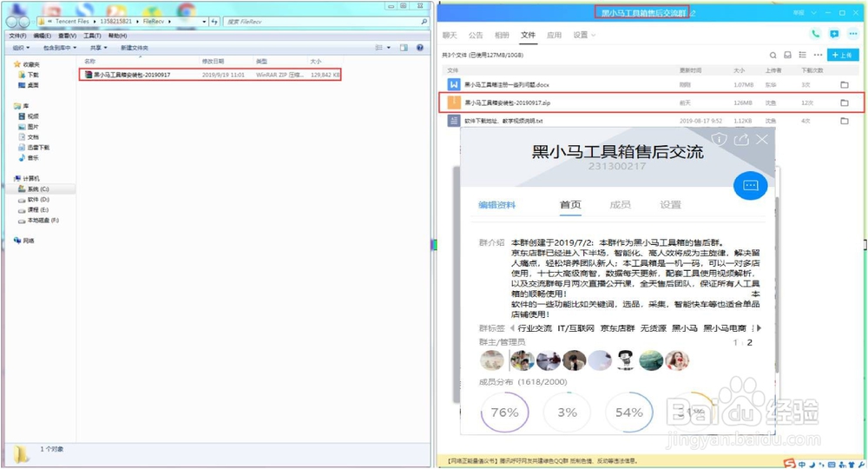Click the shield icon on group profile card
The height and width of the screenshot is (469, 868).
719,139
